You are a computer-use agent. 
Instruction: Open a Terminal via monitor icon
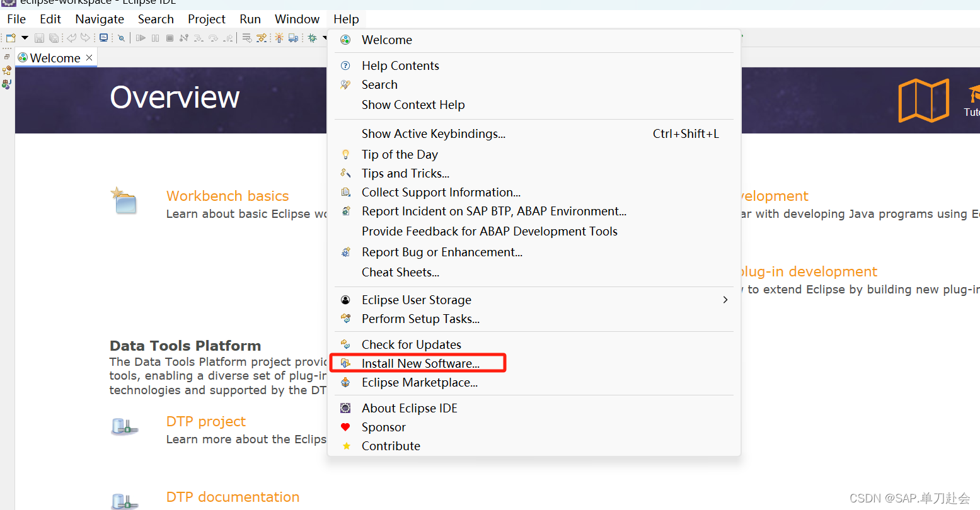[104, 38]
